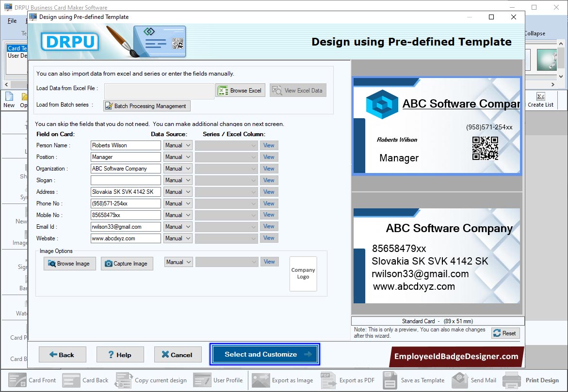Open Organization data source dropdown
This screenshot has width=568, height=392.
coord(178,168)
